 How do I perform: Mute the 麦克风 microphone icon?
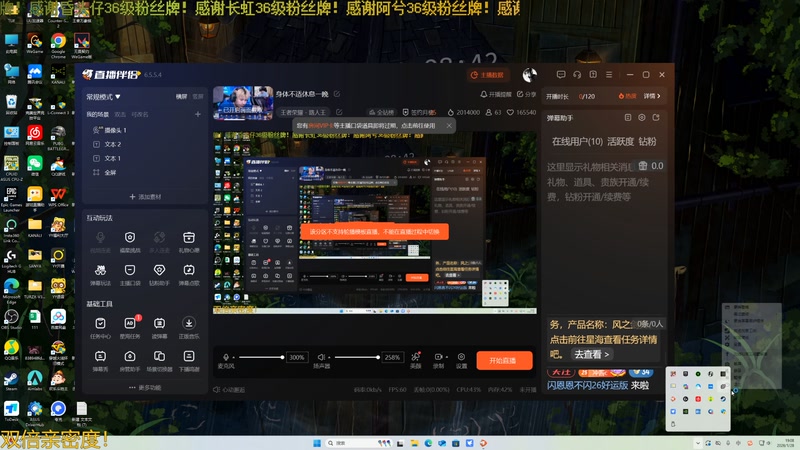click(226, 357)
